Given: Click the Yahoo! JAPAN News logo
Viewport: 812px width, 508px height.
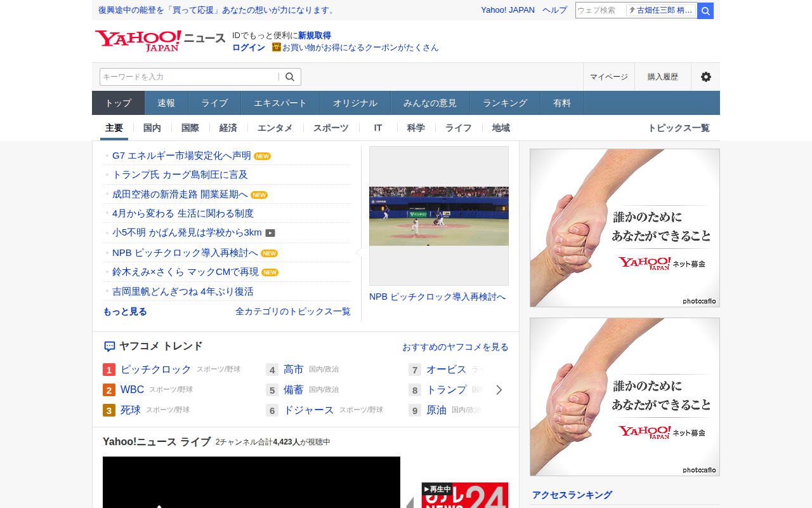Looking at the screenshot, I should coord(160,41).
